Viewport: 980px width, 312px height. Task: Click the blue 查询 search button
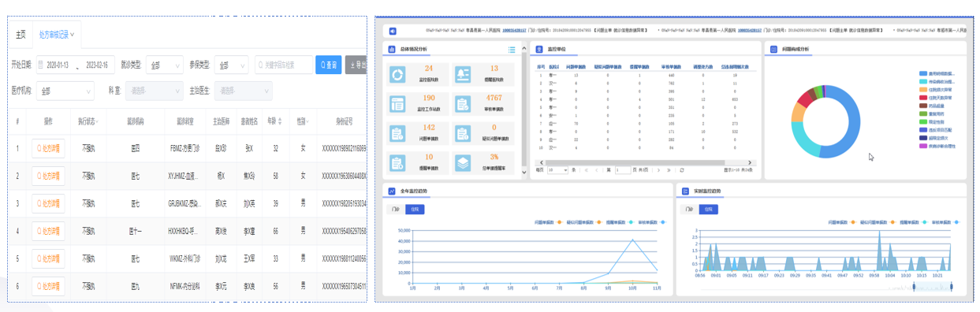(x=329, y=65)
